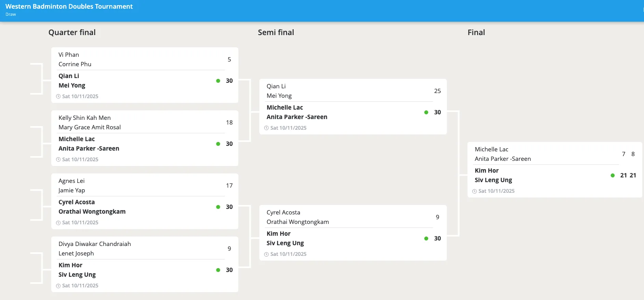Image resolution: width=644 pixels, height=300 pixels.
Task: Click clock icon on Vi Phan quarter final match
Action: coord(58,97)
